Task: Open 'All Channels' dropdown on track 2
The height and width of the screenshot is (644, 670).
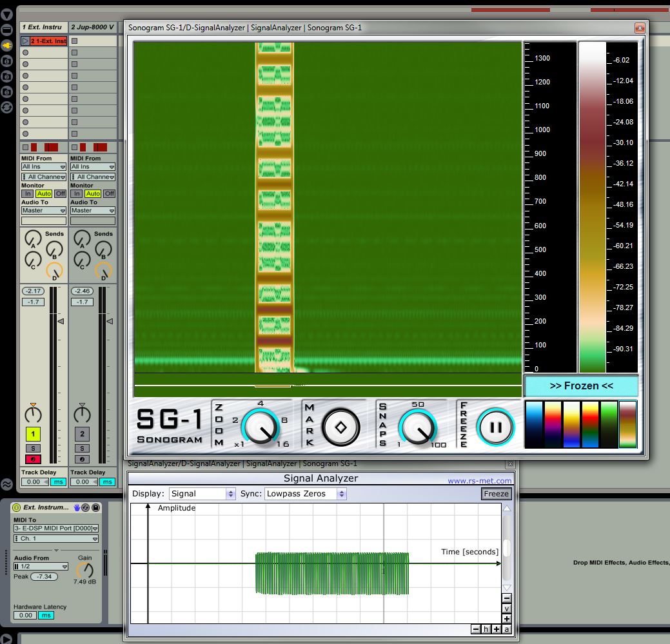Action: (93, 177)
